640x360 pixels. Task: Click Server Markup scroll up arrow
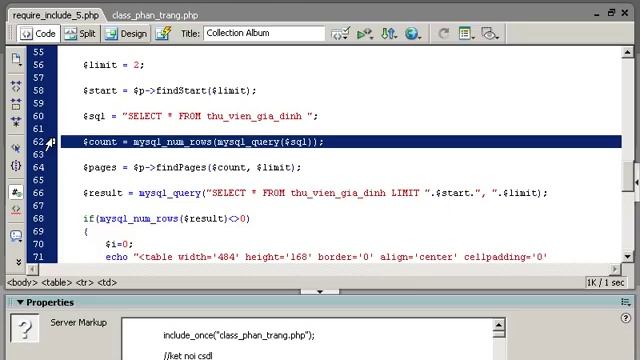[x=498, y=325]
